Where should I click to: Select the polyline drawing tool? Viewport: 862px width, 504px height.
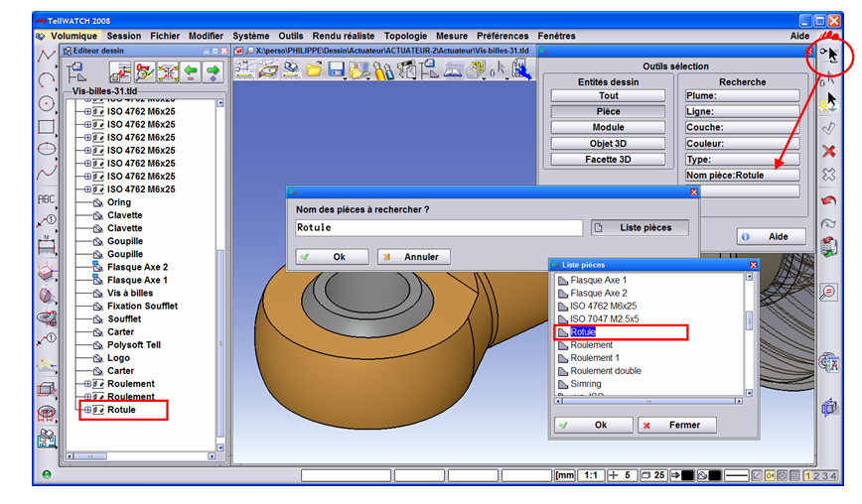coord(46,56)
